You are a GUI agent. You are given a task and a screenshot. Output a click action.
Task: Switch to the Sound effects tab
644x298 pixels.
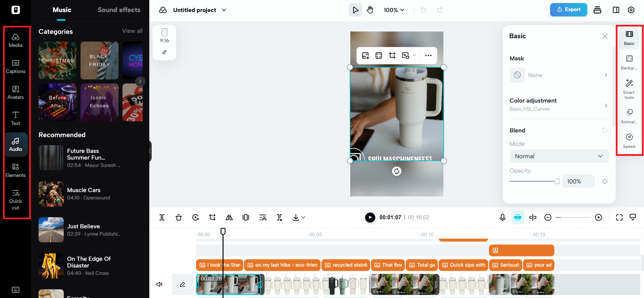[119, 10]
